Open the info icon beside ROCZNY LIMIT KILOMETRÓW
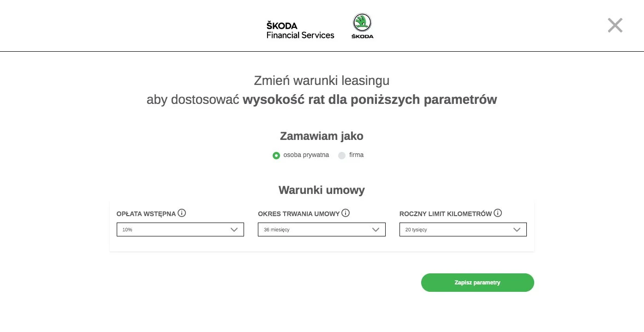 point(498,213)
